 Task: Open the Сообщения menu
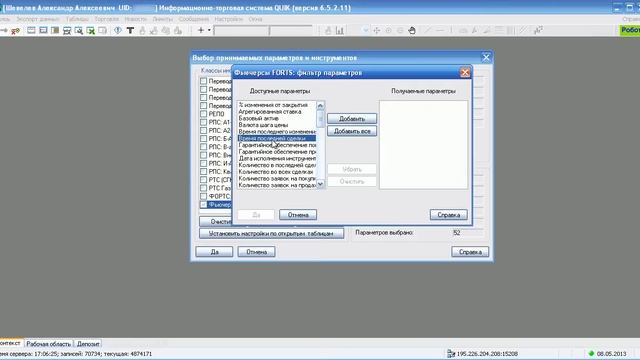pyautogui.click(x=193, y=19)
